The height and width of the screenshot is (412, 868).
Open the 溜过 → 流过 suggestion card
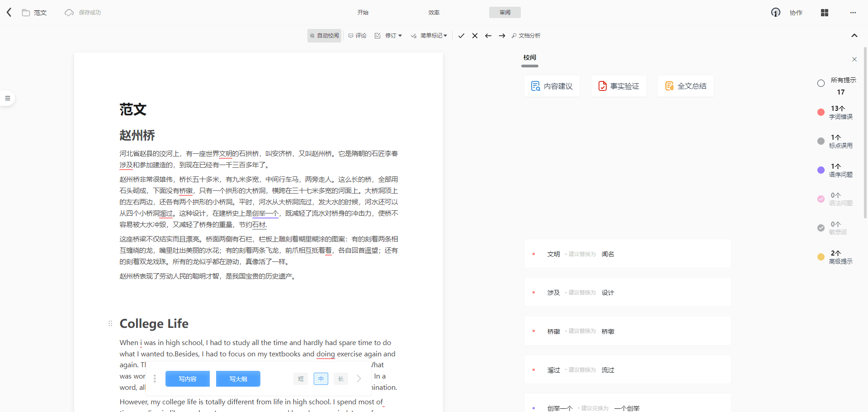tap(627, 369)
